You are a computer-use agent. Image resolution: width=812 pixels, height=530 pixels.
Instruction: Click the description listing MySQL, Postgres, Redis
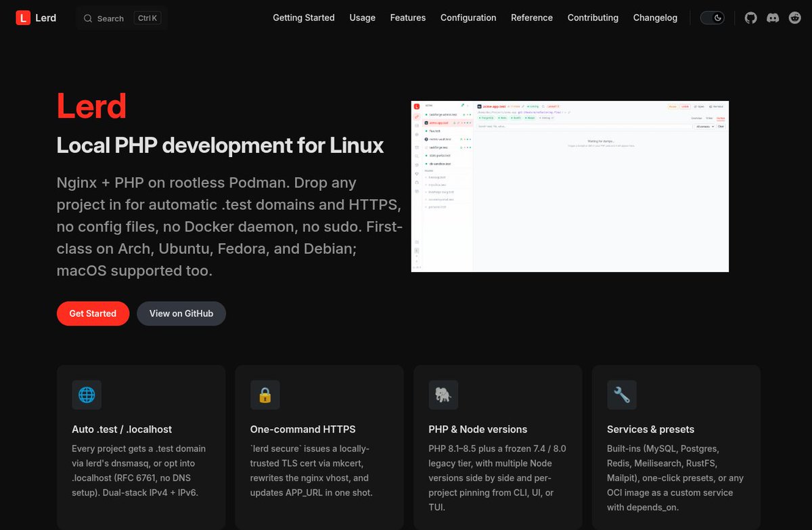click(675, 478)
